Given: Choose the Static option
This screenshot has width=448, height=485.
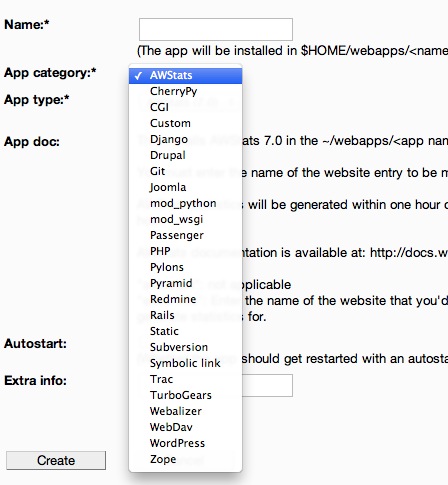Looking at the screenshot, I should 185,331.
